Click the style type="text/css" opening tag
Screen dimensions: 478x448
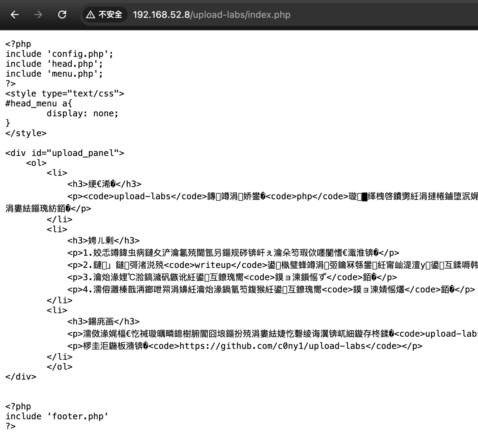point(65,93)
